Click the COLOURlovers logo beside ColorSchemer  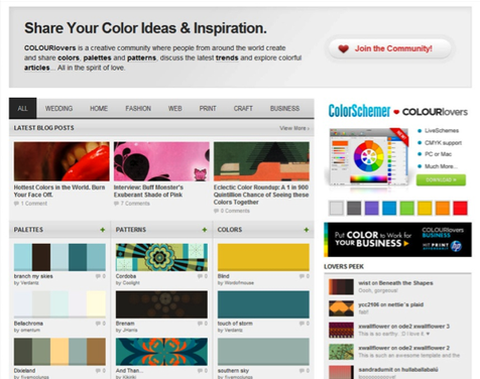point(435,112)
